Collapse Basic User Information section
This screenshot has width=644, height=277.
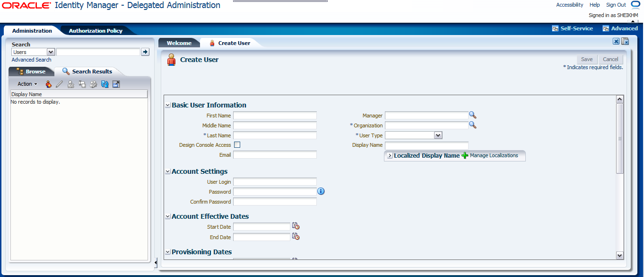tap(168, 105)
